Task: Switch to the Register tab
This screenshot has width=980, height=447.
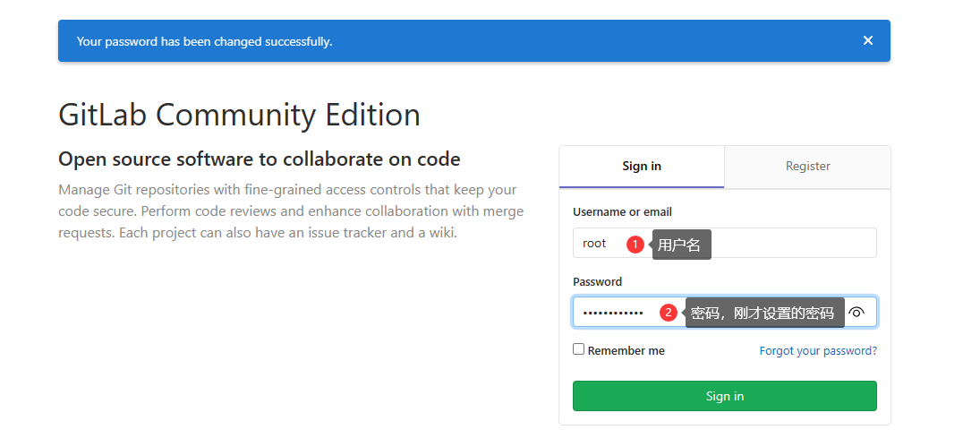Action: pyautogui.click(x=807, y=167)
